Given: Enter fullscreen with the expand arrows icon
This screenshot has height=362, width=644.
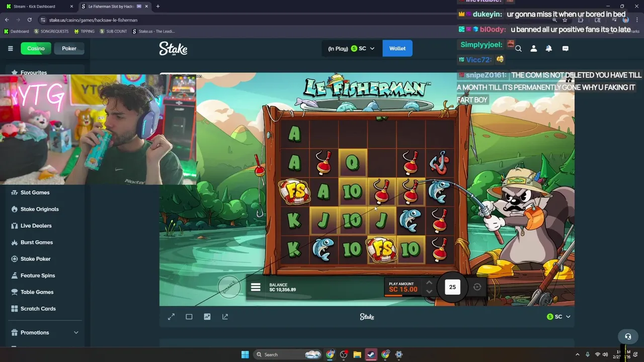Looking at the screenshot, I should 171,317.
